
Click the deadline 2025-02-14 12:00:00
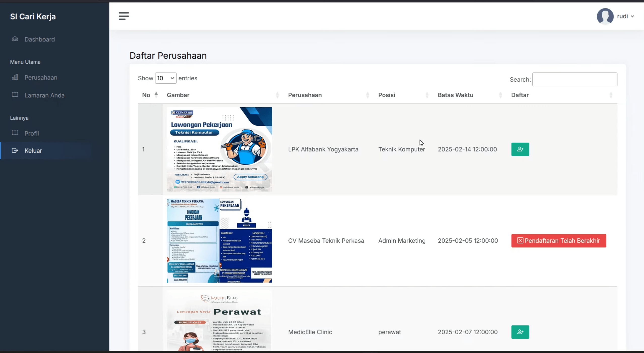coord(467,149)
